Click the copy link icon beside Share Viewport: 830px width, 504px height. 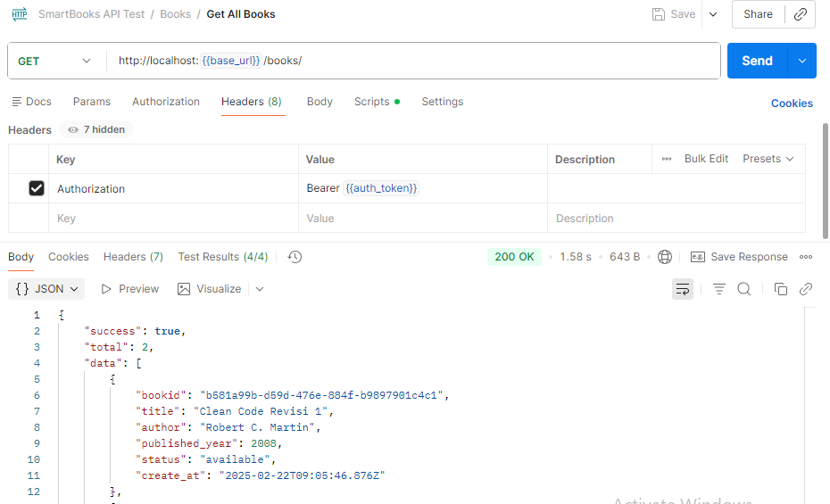801,14
